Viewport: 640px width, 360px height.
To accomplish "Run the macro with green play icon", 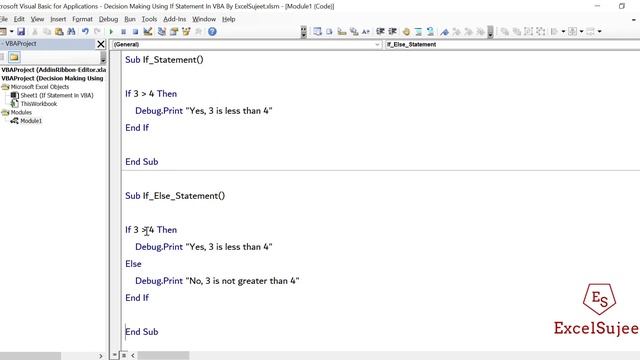I will click(111, 31).
